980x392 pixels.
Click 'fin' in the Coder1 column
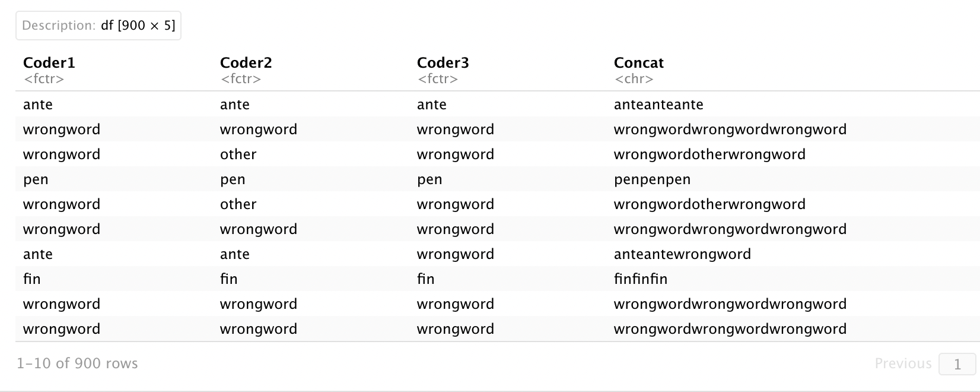pos(32,279)
